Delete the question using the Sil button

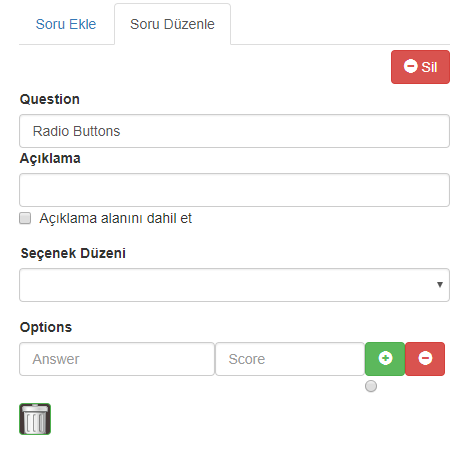coord(420,67)
